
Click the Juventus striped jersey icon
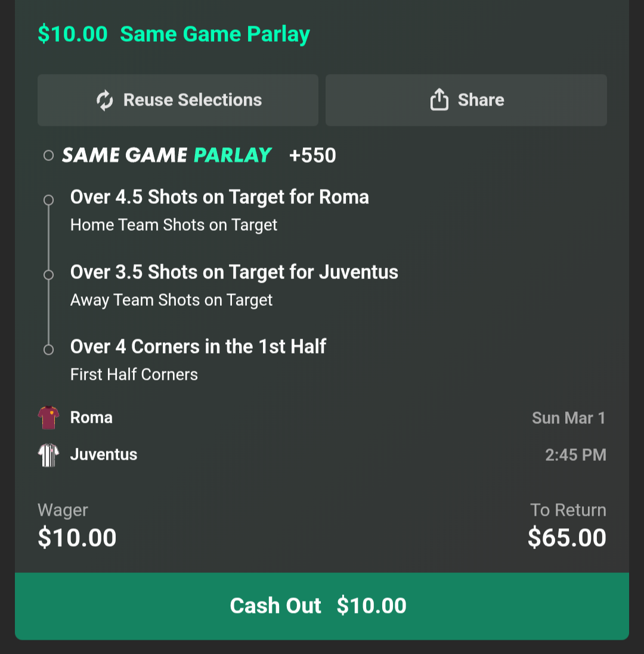pos(48,455)
